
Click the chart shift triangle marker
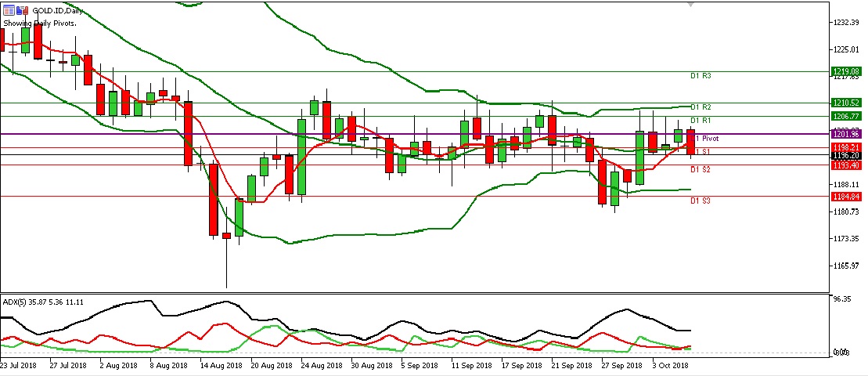pyautogui.click(x=690, y=5)
